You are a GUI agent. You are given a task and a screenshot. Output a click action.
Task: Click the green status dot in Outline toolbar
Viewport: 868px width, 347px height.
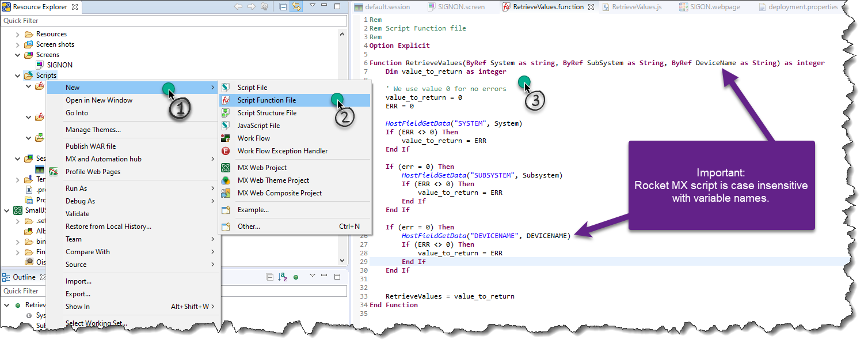click(297, 277)
